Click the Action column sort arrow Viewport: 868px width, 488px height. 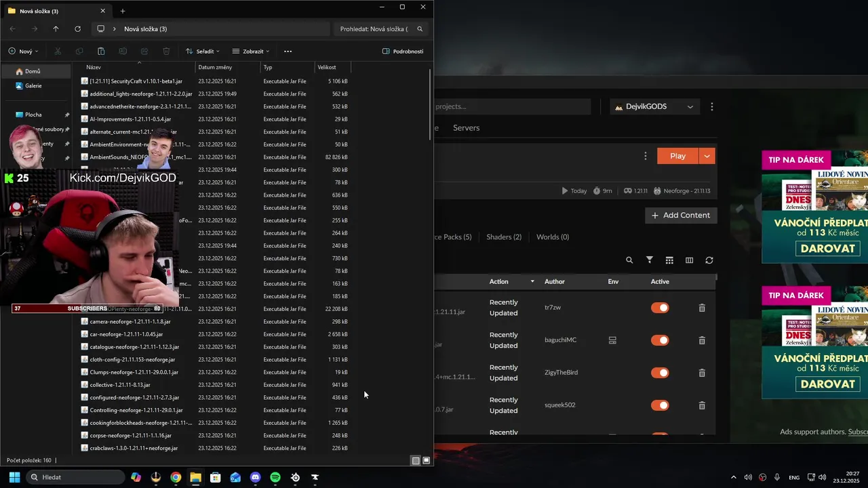(x=532, y=281)
